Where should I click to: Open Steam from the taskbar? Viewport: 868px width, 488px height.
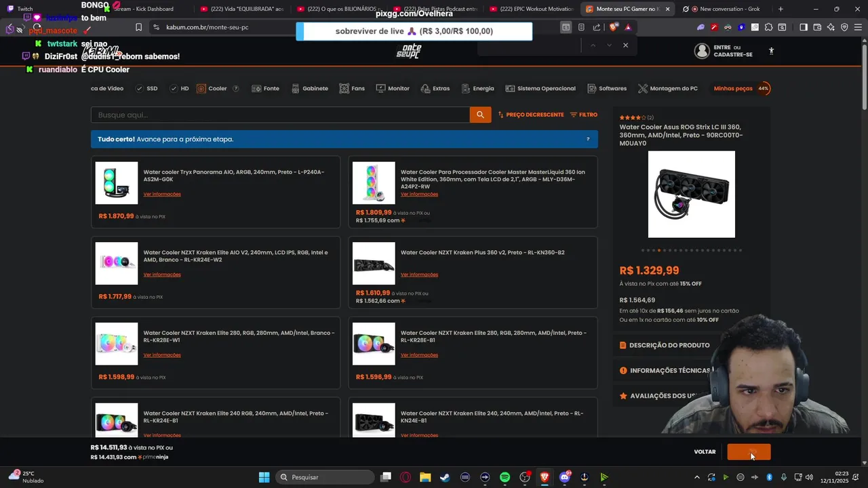point(445,477)
